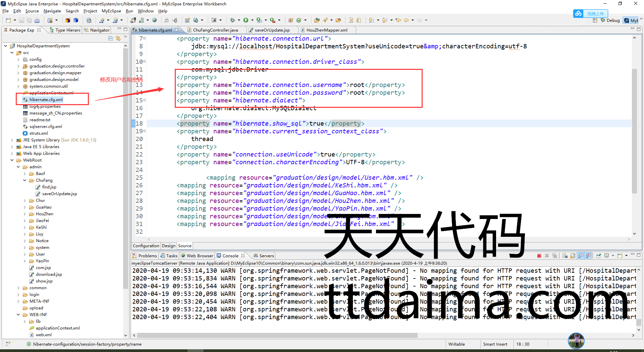The image size is (644, 352).
Task: Toggle Link with Editor in Package Explorer
Action: [x=118, y=39]
